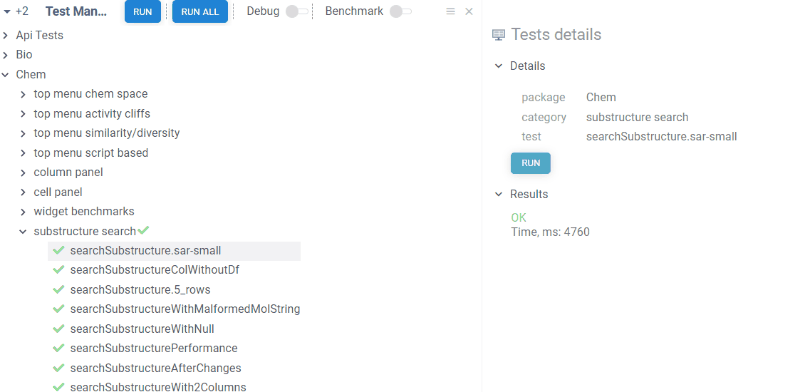Toggle the Debug switch
Screen dimensions: 800x392
(x=297, y=11)
